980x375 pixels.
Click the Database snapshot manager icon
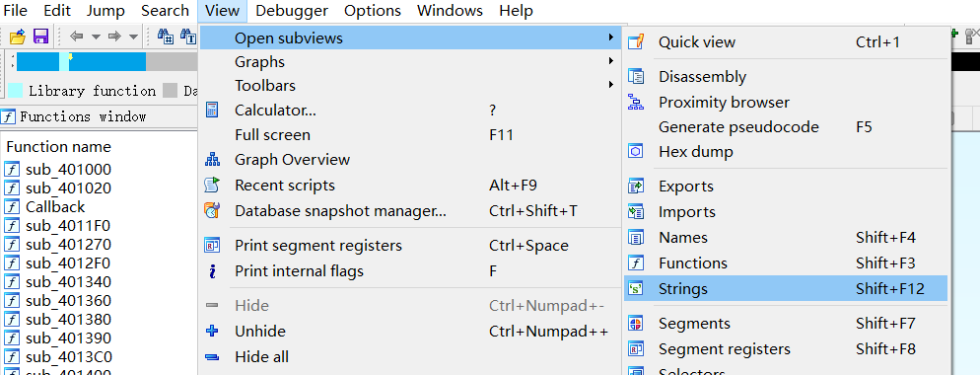click(213, 211)
